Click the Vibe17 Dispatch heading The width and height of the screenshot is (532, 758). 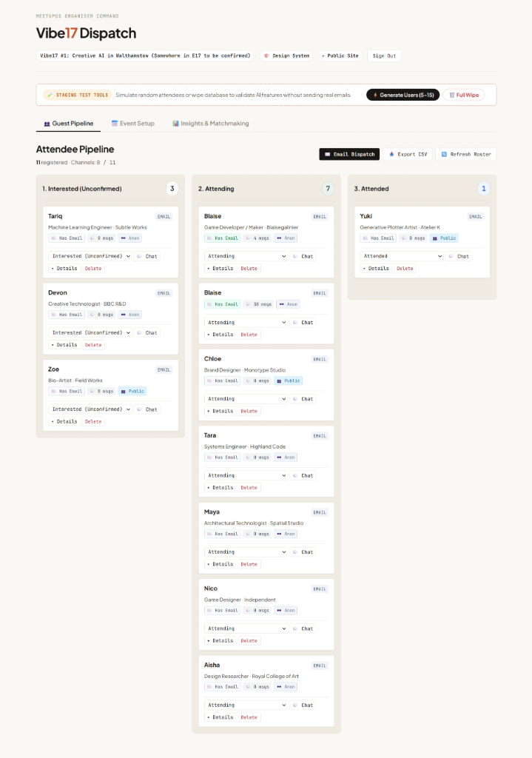click(x=86, y=33)
